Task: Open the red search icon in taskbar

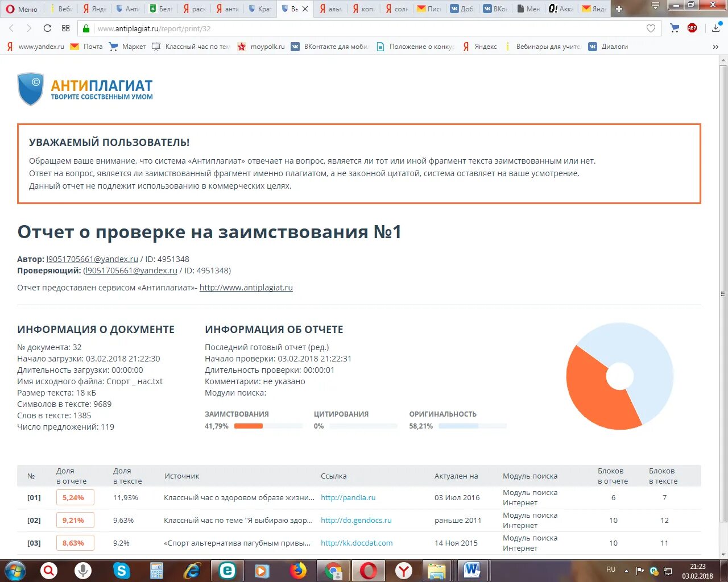Action: (x=49, y=570)
